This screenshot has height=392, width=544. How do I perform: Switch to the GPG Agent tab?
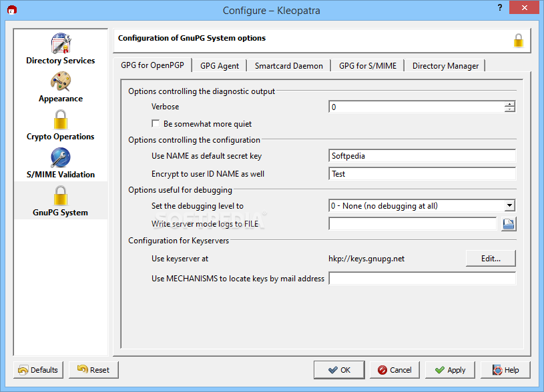tap(219, 66)
